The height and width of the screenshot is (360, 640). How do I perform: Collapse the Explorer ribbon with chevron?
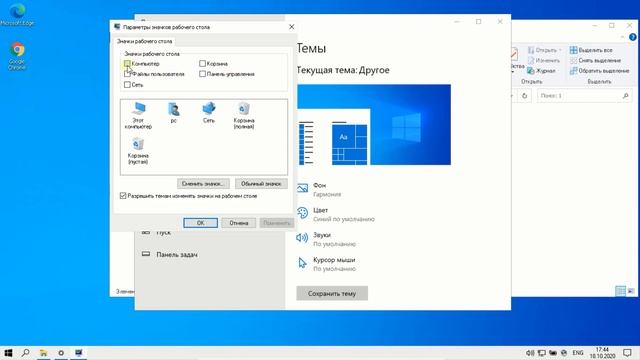(622, 37)
